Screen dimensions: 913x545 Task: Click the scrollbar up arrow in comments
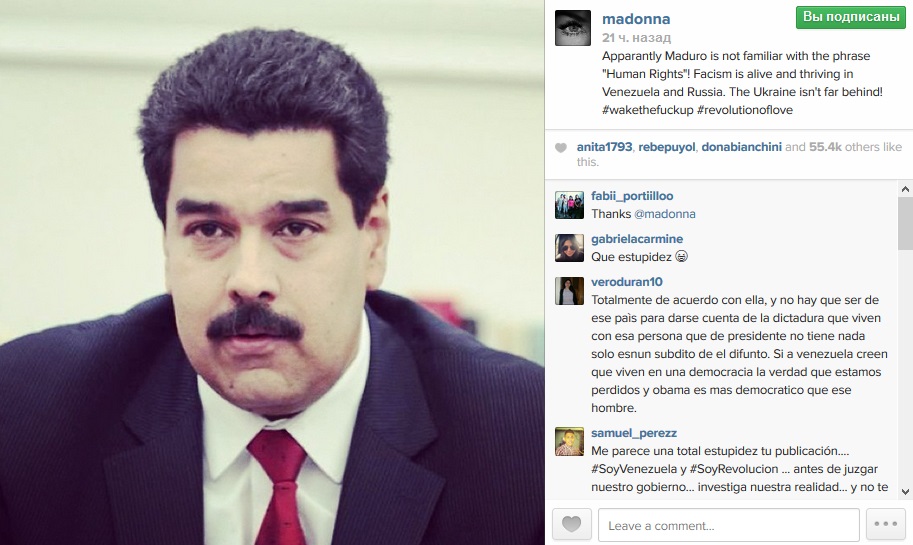tap(905, 189)
